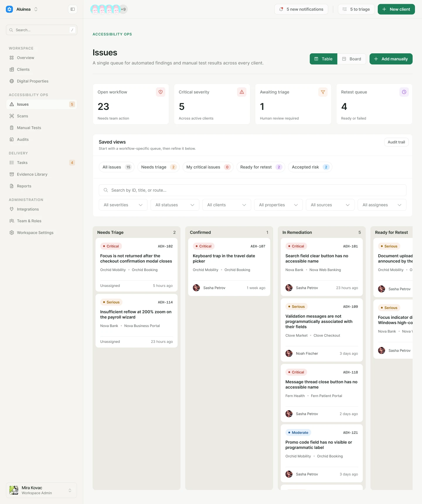Open the AEH-107 Keyboard trap card
This screenshot has height=504, width=422.
pos(229,267)
